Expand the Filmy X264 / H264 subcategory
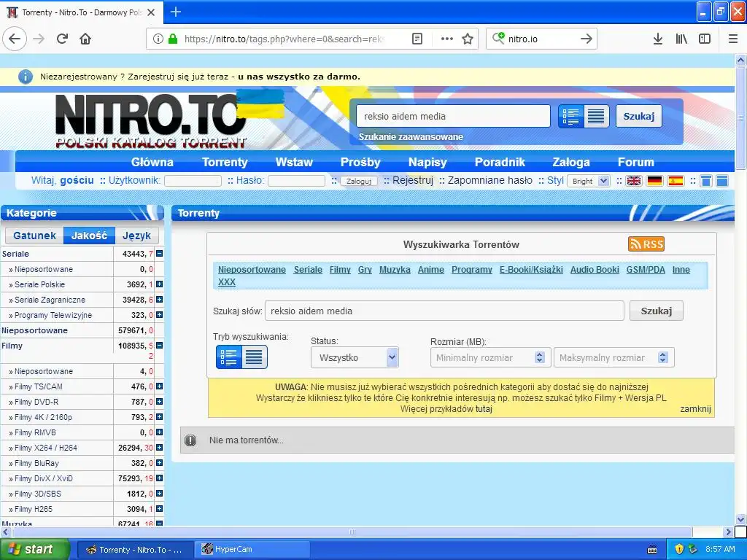 point(160,448)
